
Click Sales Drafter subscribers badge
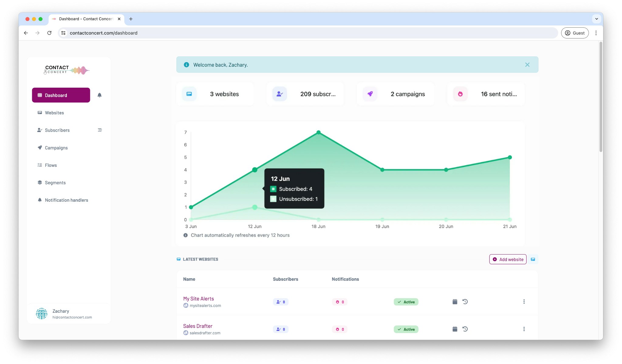(281, 329)
